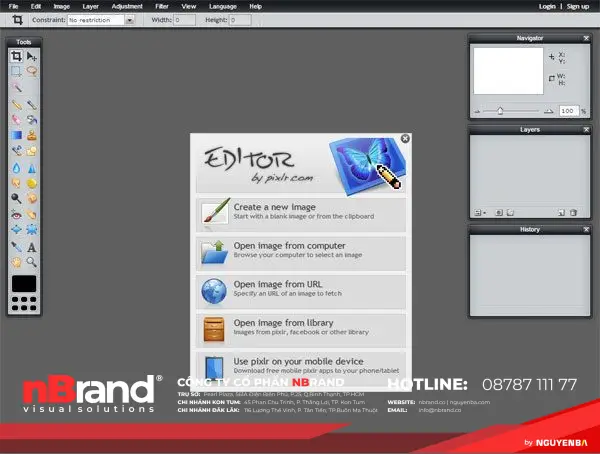600x454 pixels.
Task: Click the Width input field
Action: [x=184, y=20]
